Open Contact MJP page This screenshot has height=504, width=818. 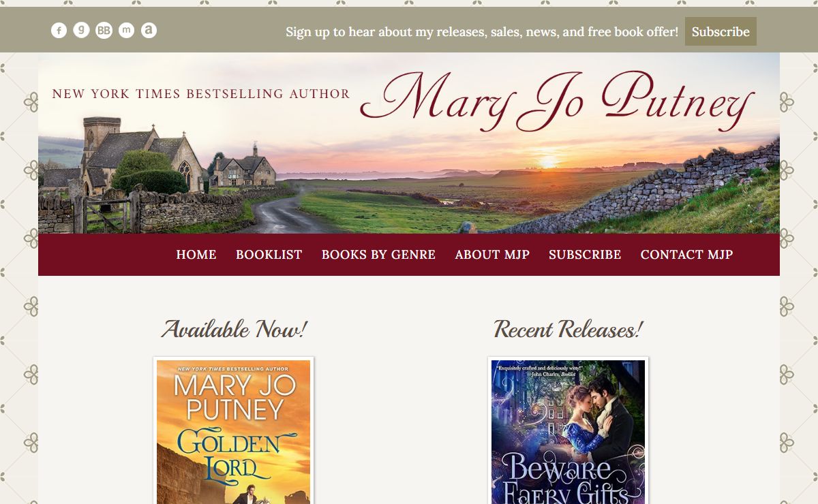[686, 255]
